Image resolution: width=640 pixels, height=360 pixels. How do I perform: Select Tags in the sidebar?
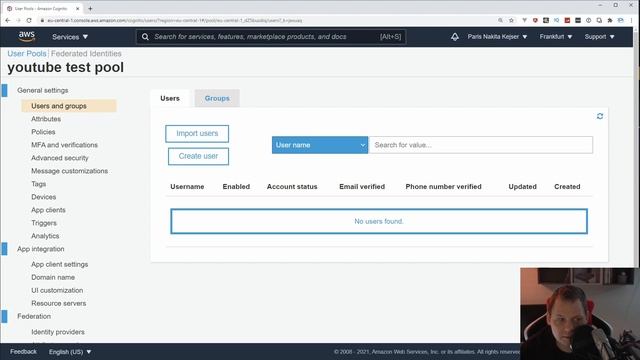point(38,184)
